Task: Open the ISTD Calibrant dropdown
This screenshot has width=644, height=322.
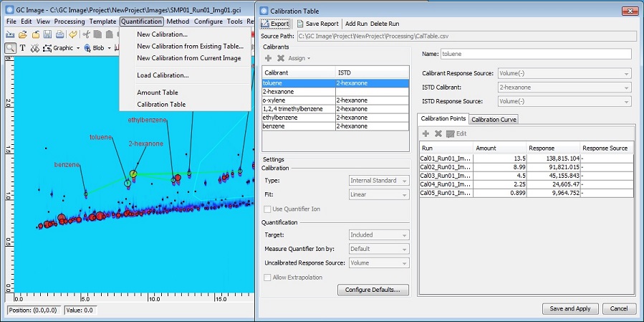Action: coord(564,87)
